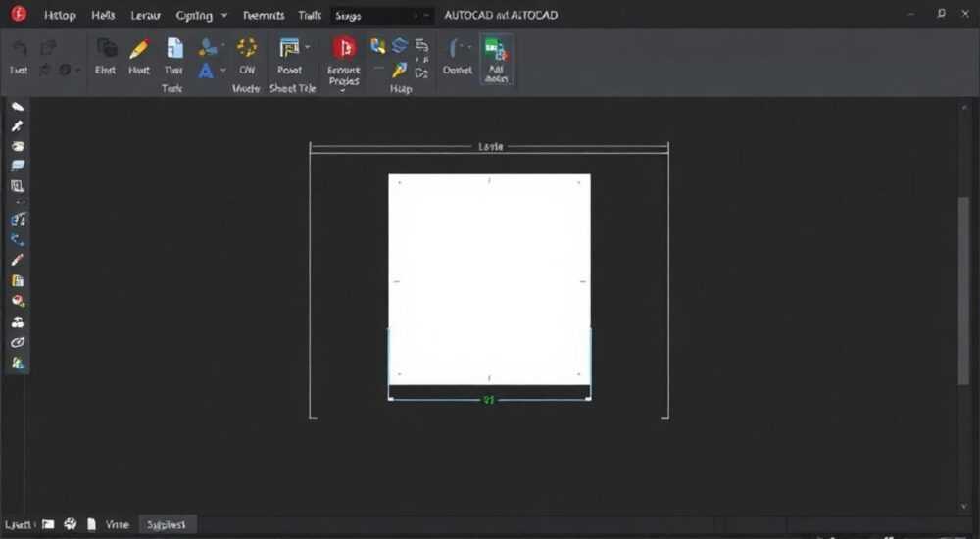Click the green spreadsheet icon in ribbon
The width and height of the screenshot is (980, 539).
[496, 49]
